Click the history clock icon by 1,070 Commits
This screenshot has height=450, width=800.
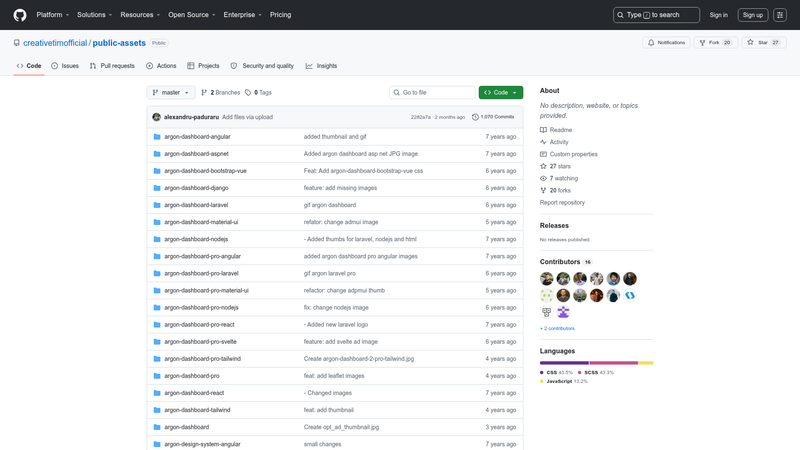pyautogui.click(x=475, y=117)
